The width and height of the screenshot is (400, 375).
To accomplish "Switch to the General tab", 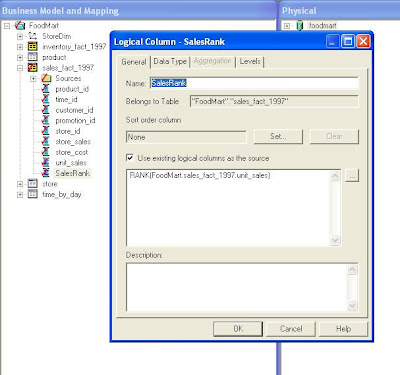I will pyautogui.click(x=134, y=62).
